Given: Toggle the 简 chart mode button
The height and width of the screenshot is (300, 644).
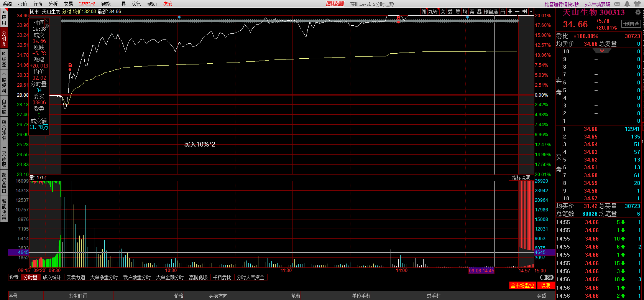Looking at the screenshot, I should tap(424, 12).
